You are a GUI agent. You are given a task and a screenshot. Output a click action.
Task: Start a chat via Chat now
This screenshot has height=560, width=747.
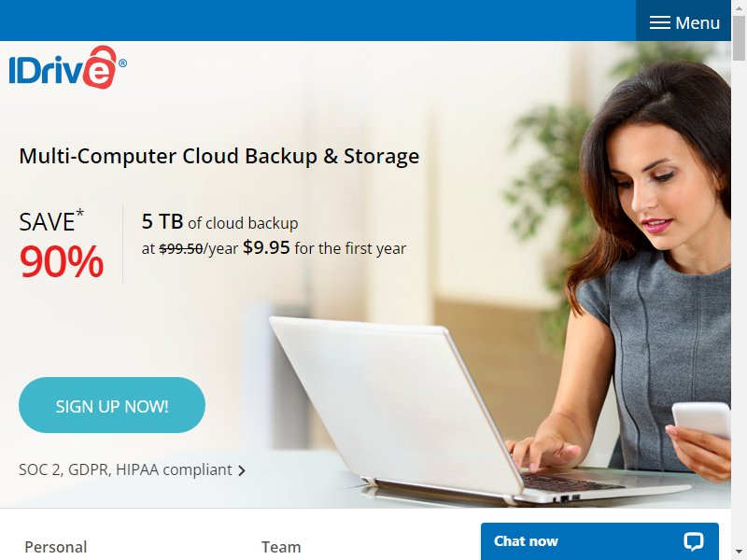tap(599, 541)
